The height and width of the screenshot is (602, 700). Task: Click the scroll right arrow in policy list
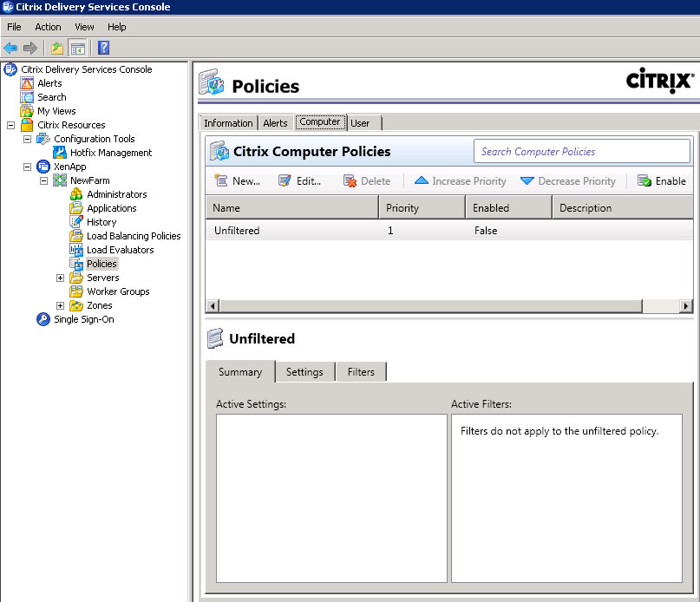click(x=686, y=306)
